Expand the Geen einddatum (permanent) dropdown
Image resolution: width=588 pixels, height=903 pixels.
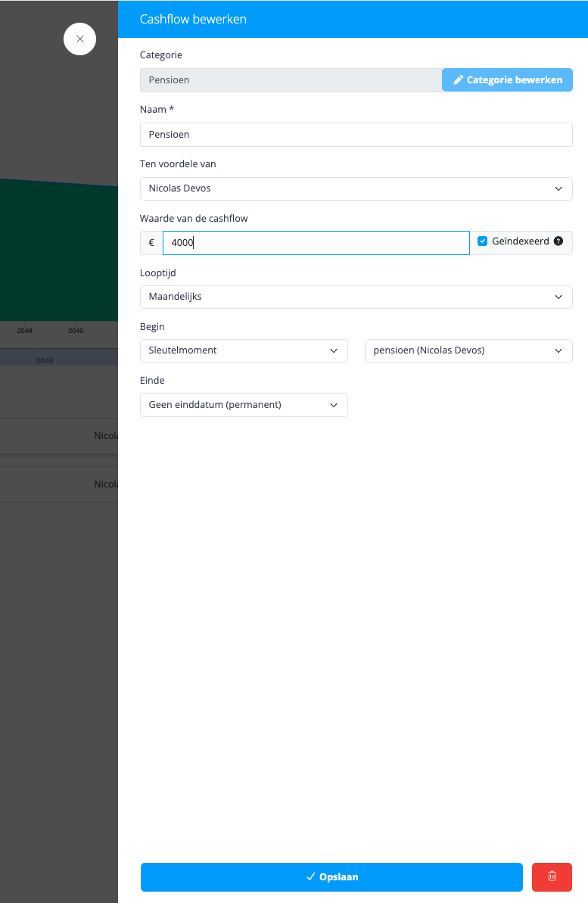click(x=244, y=405)
